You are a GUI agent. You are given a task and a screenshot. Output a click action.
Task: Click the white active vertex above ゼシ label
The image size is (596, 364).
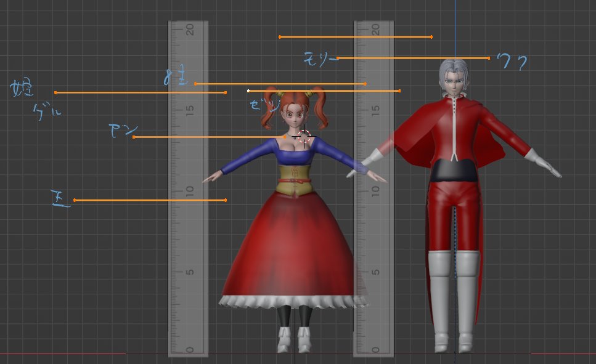pos(248,91)
